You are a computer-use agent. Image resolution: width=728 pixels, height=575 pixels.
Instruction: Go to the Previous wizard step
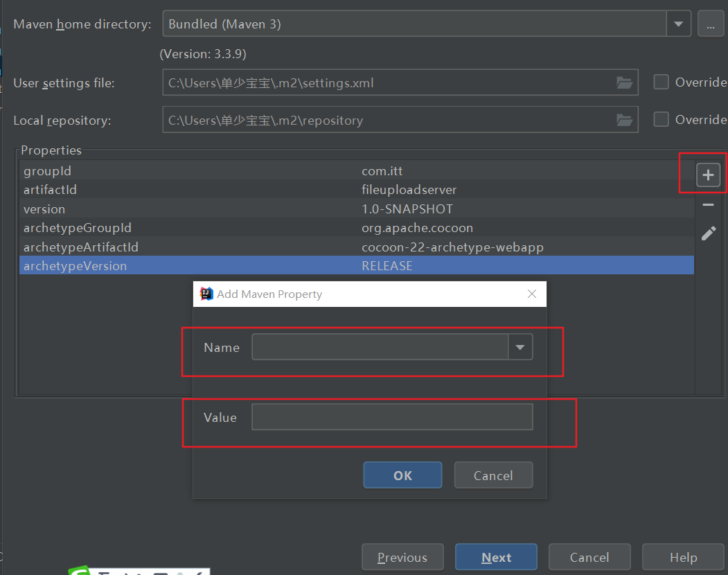[x=402, y=557]
